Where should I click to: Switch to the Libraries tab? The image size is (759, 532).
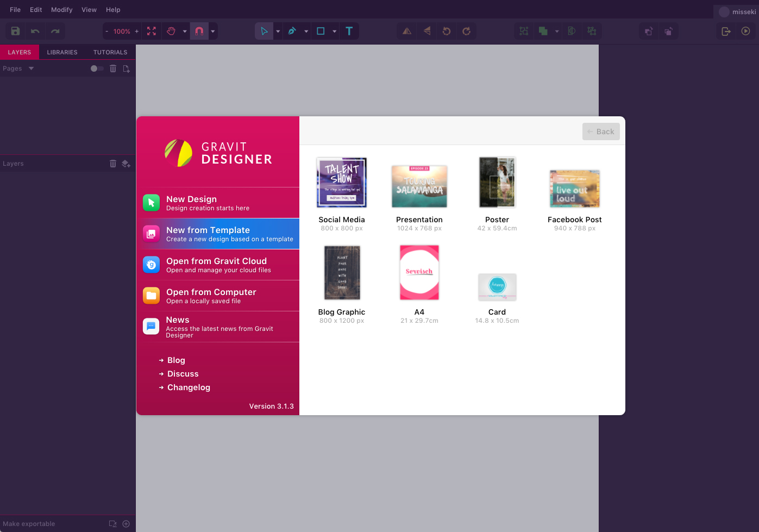point(62,52)
